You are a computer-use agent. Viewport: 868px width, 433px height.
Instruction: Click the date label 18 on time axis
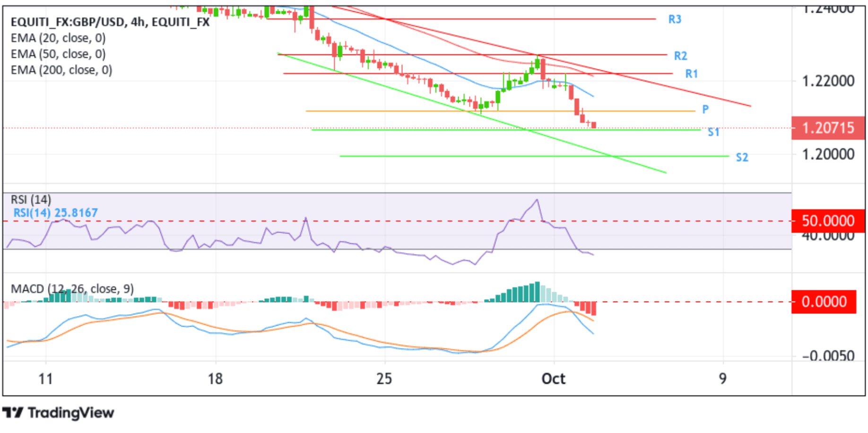pos(215,379)
